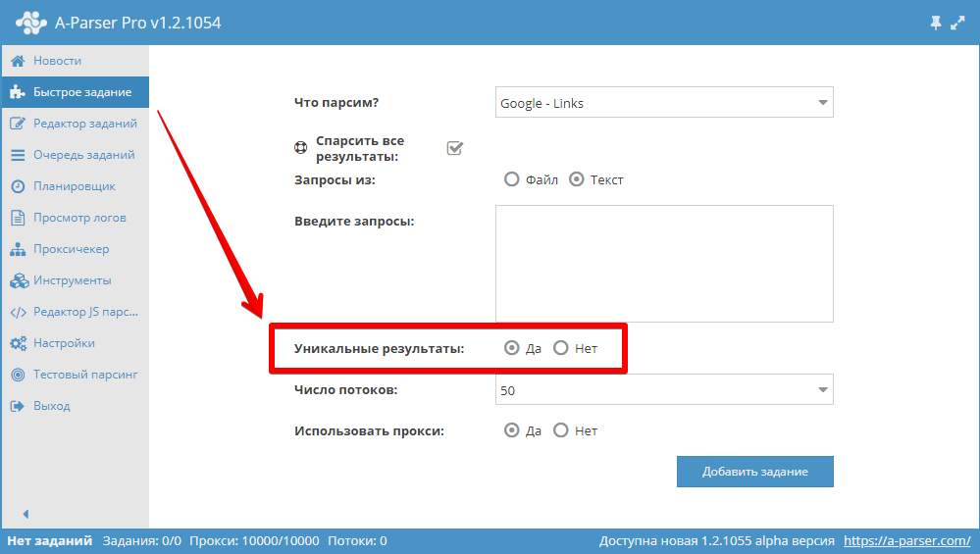Viewport: 980px width, 554px height.
Task: Go to Очередь заданий
Action: (75, 155)
